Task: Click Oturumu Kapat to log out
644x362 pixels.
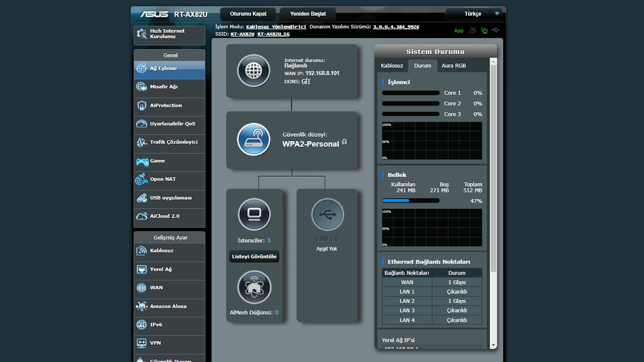Action: click(x=248, y=14)
